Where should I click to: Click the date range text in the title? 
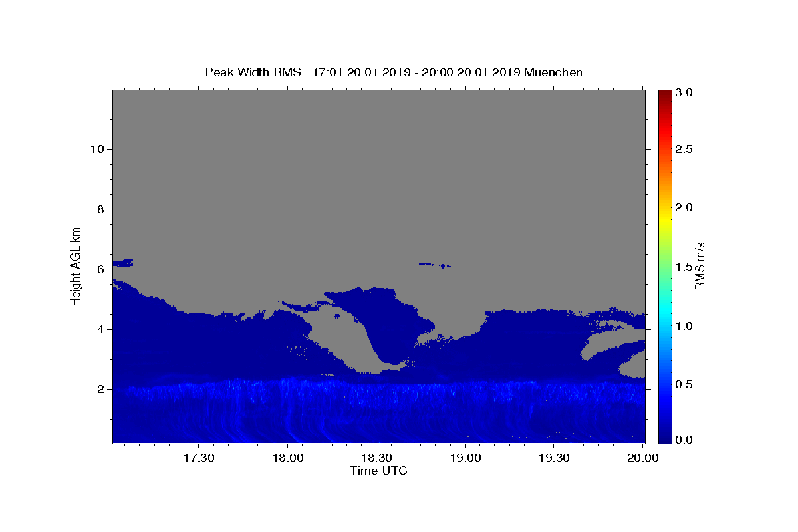[416, 72]
